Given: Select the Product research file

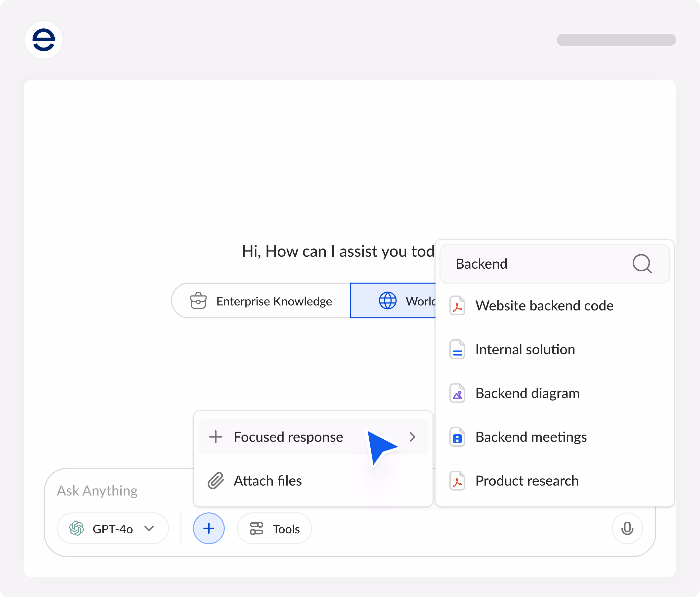Looking at the screenshot, I should pos(527,481).
